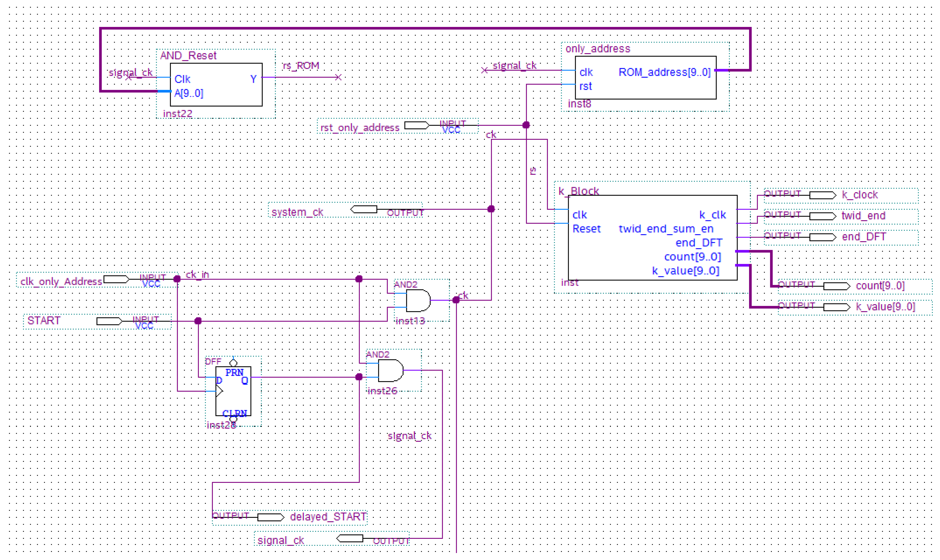Click the end_DFT output pin
The width and height of the screenshot is (940, 560).
pos(823,237)
